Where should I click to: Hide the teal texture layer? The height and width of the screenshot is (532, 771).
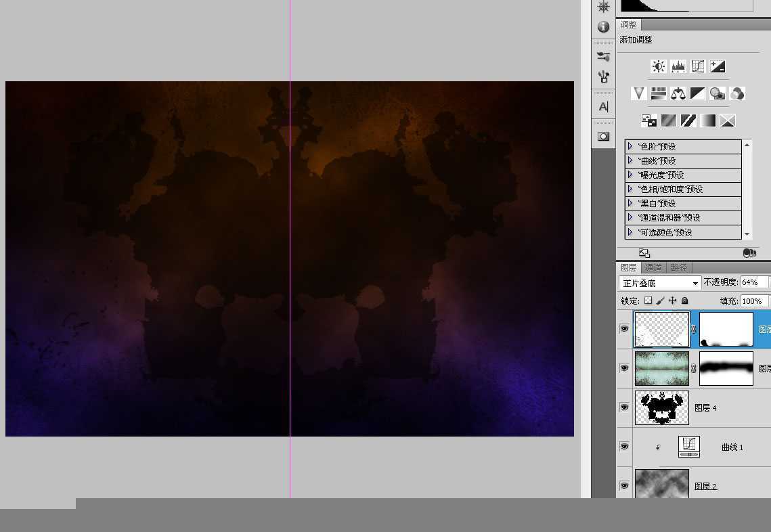coord(625,368)
